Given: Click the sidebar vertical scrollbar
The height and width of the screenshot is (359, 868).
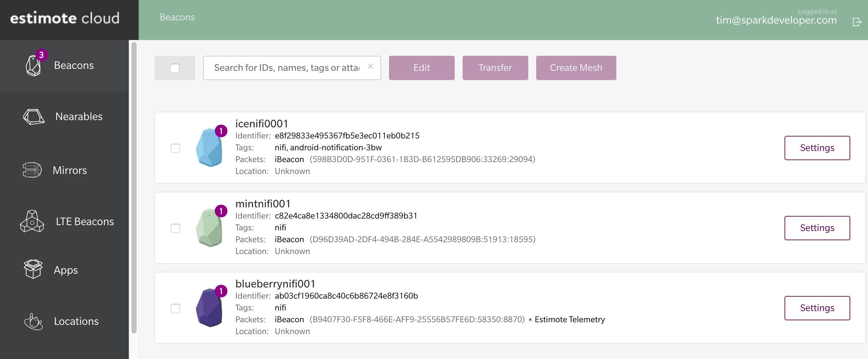Looking at the screenshot, I should [134, 187].
